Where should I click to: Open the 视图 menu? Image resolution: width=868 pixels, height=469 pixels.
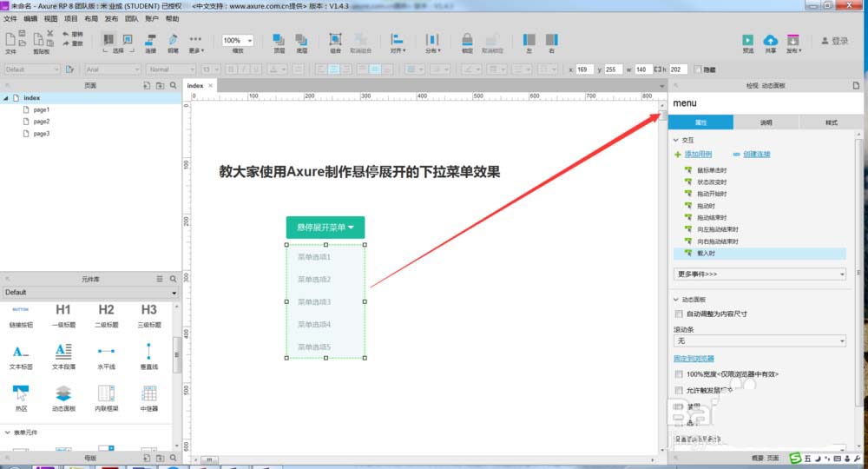(50, 19)
